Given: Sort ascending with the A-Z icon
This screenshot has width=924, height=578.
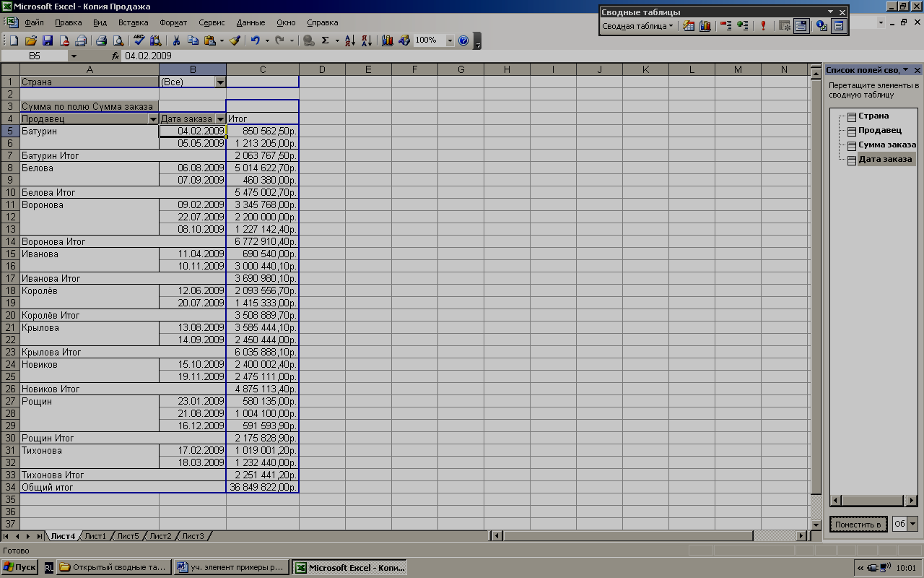Looking at the screenshot, I should pos(349,41).
